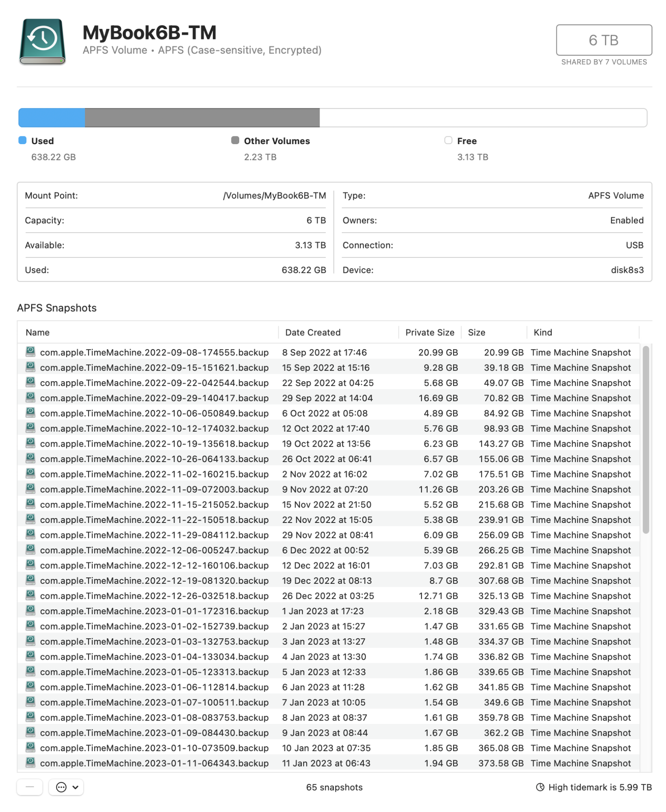Screen dimensions: 666x812
Task: Click the snapshot icon for the 2022-10-06 backup
Action: click(x=30, y=413)
